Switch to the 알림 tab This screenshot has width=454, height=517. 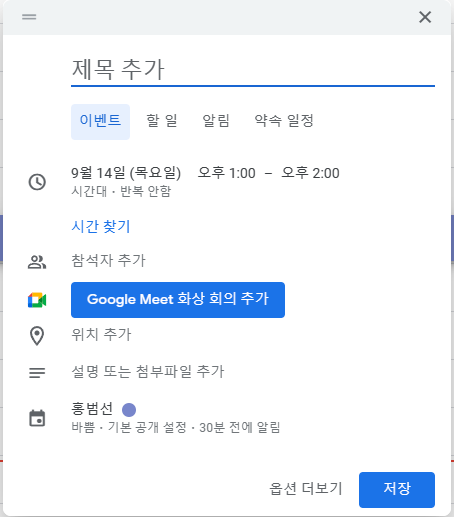tap(216, 121)
